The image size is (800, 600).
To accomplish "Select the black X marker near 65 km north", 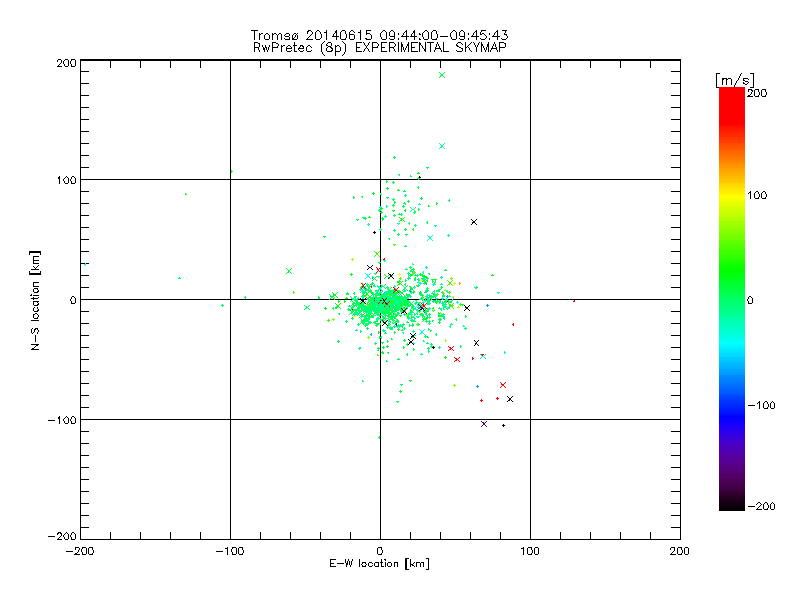I will pyautogui.click(x=474, y=222).
